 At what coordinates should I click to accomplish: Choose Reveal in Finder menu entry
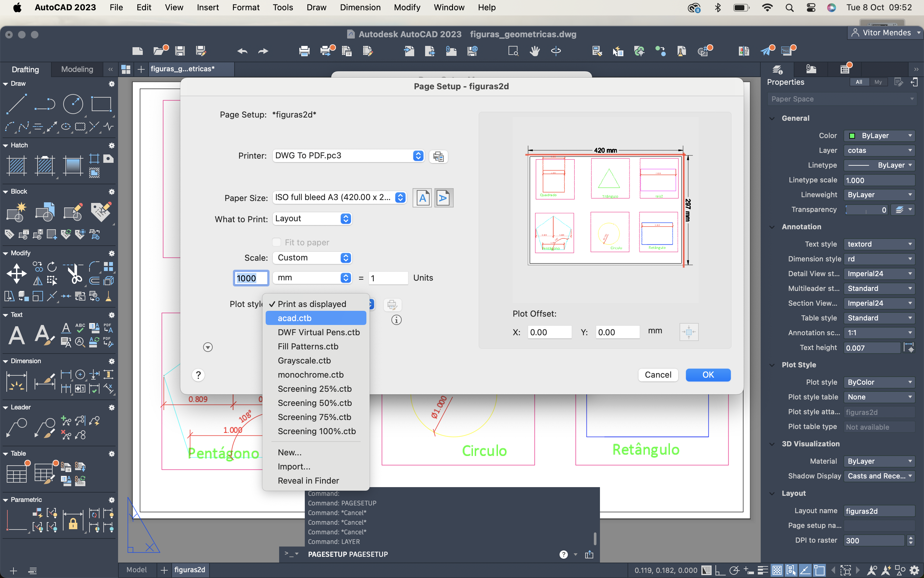(316, 480)
